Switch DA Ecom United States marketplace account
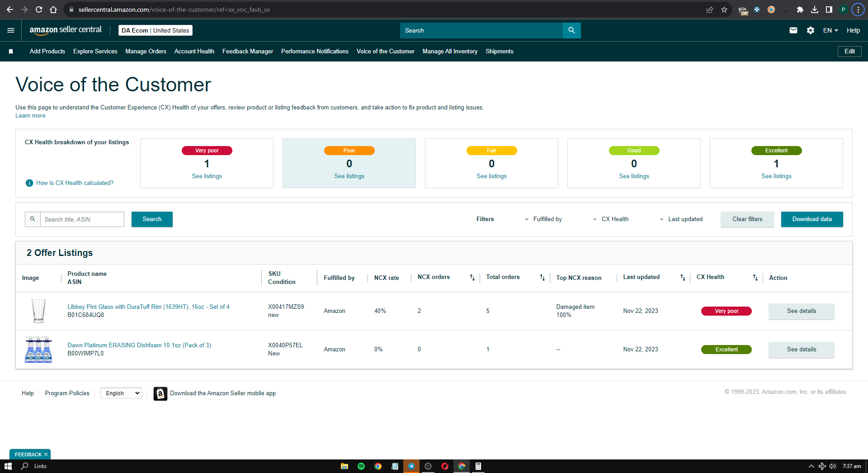This screenshot has height=473, width=868. coord(156,30)
